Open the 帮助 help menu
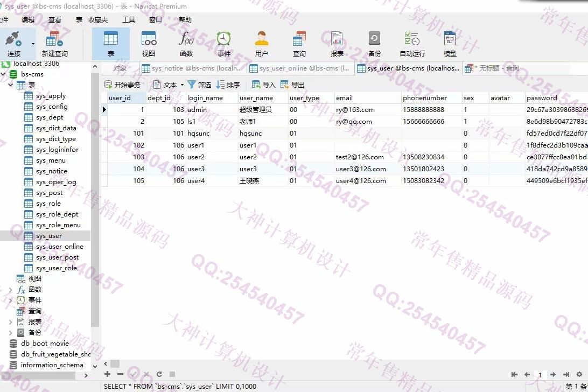 click(185, 19)
